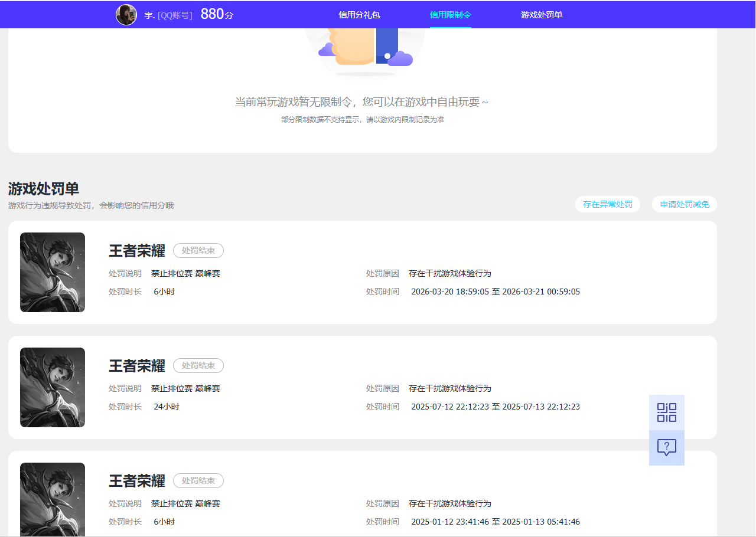Viewport: 756px width, 537px height.
Task: Click time range 2026-03-20 18:59:05 至 2026-03-21 00:59:05
Action: [496, 292]
